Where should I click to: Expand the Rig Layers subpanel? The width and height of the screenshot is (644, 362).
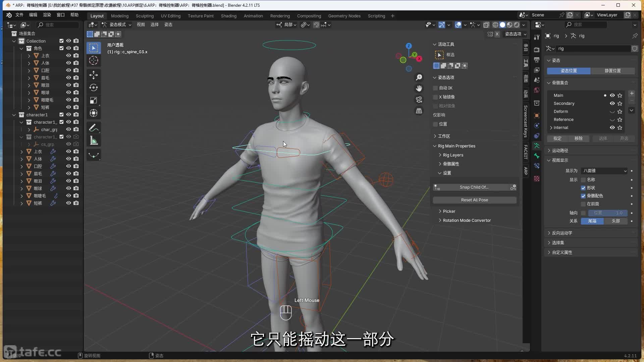click(x=453, y=155)
